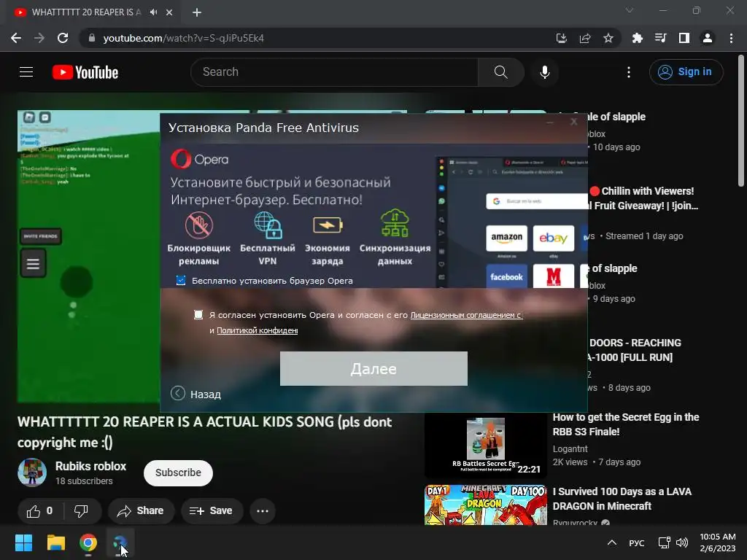Click the 'Бесплатный VPN' globe icon
The height and width of the screenshot is (560, 747).
pos(268,225)
